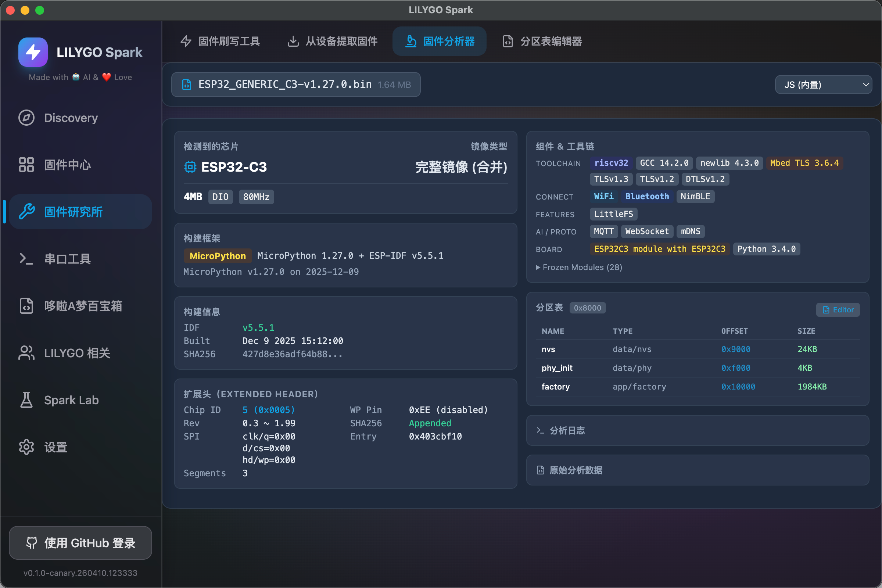Click the v5.5.1 IDF version value
The image size is (882, 588).
click(258, 328)
